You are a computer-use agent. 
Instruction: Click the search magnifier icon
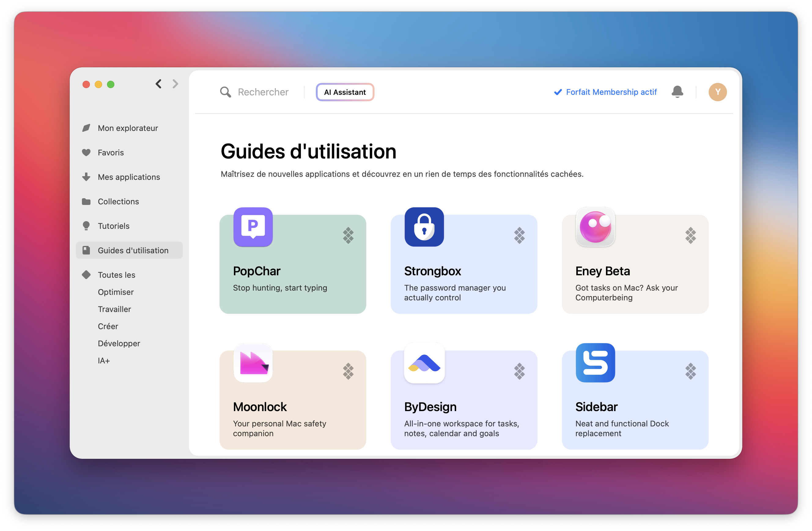click(x=226, y=92)
